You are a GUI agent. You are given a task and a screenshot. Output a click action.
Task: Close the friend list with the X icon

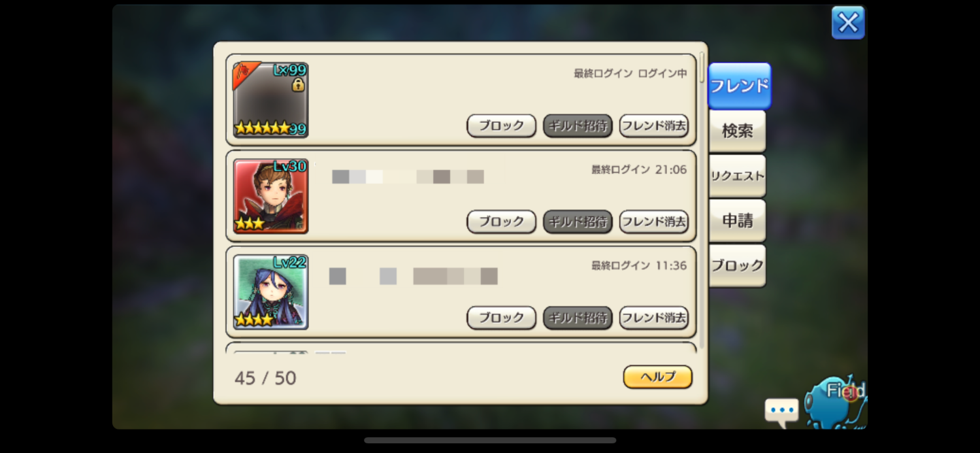click(848, 23)
